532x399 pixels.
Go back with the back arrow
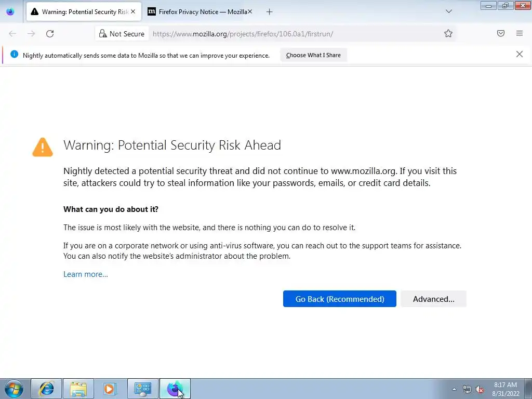pos(12,34)
